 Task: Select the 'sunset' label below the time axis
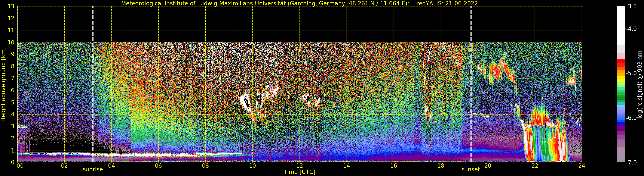pos(470,170)
